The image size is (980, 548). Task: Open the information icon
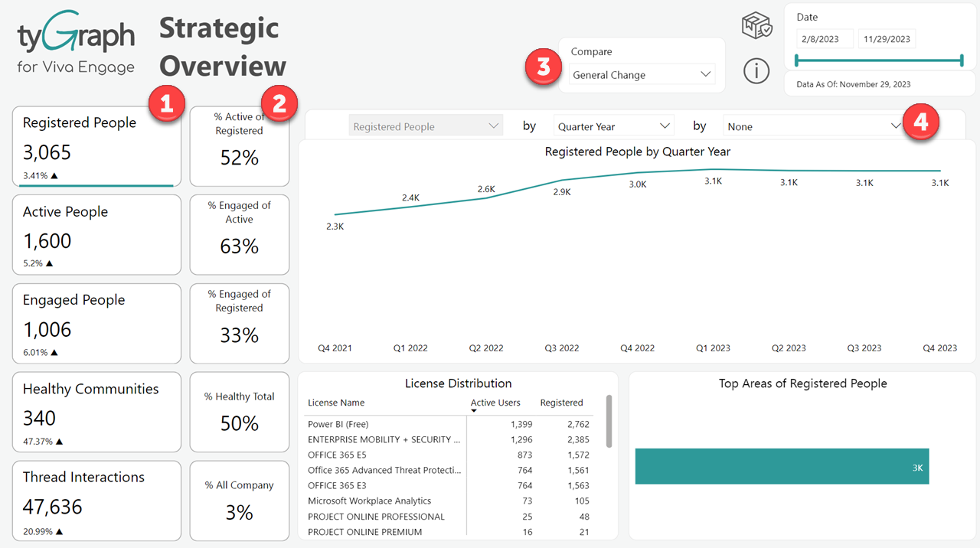click(x=756, y=71)
